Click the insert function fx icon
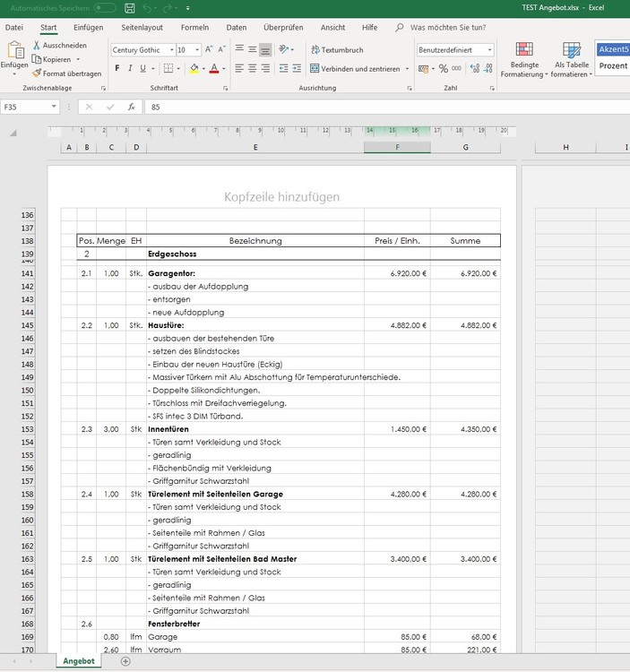Image resolution: width=630 pixels, height=672 pixels. point(132,107)
